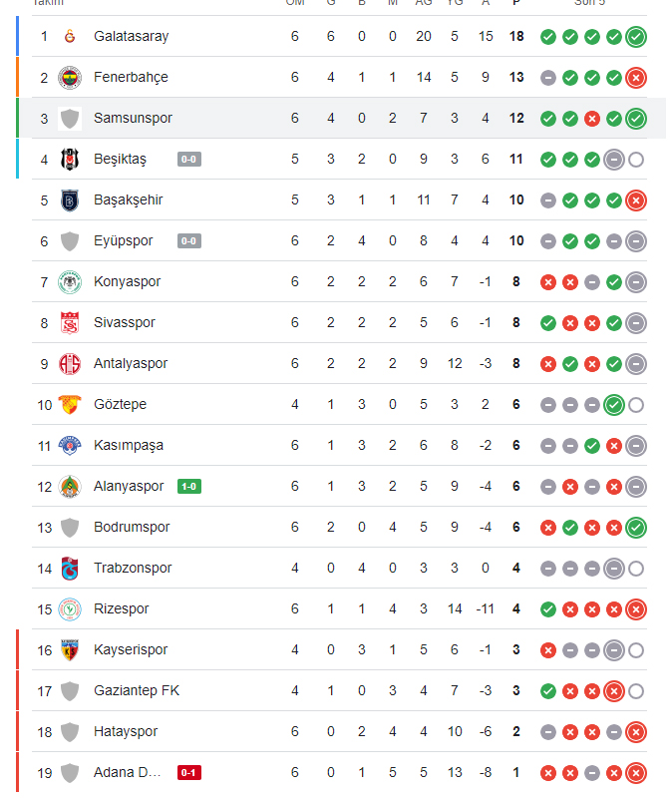The width and height of the screenshot is (672, 798).
Task: Click the Galatasaray club logo
Action: click(70, 36)
